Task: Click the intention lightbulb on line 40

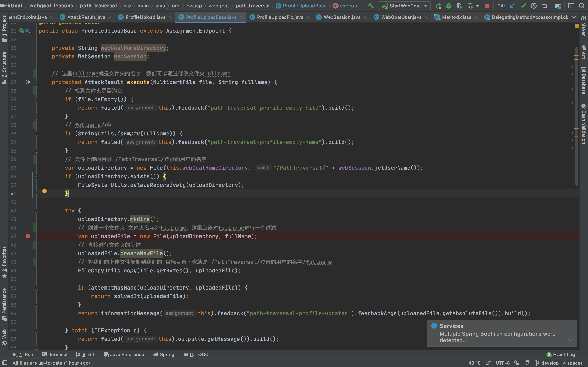Action: pos(45,192)
